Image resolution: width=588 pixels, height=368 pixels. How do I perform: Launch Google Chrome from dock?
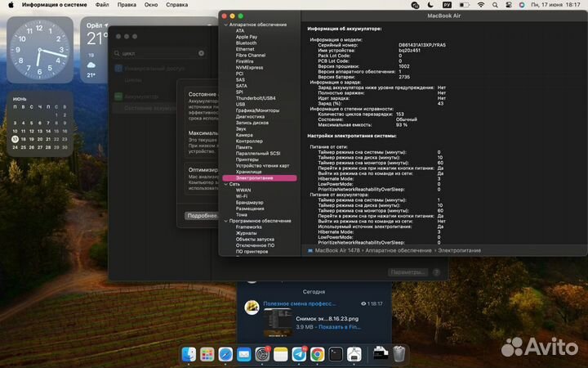(x=317, y=354)
